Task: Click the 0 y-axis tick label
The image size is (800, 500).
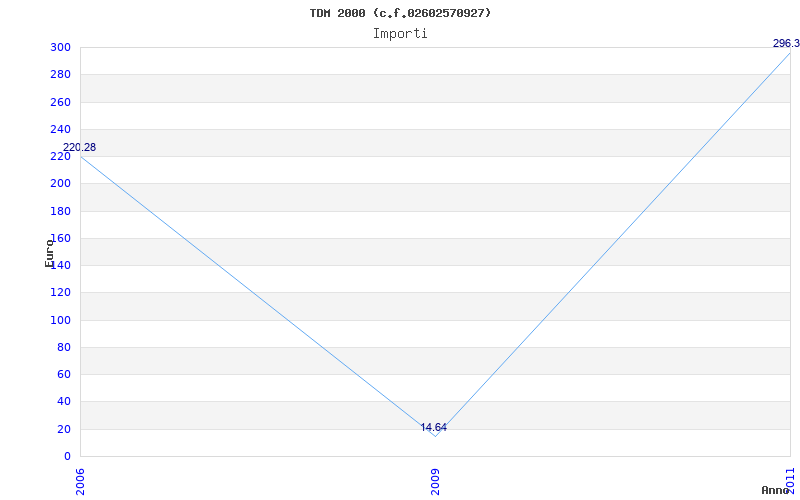Action: pos(67,457)
